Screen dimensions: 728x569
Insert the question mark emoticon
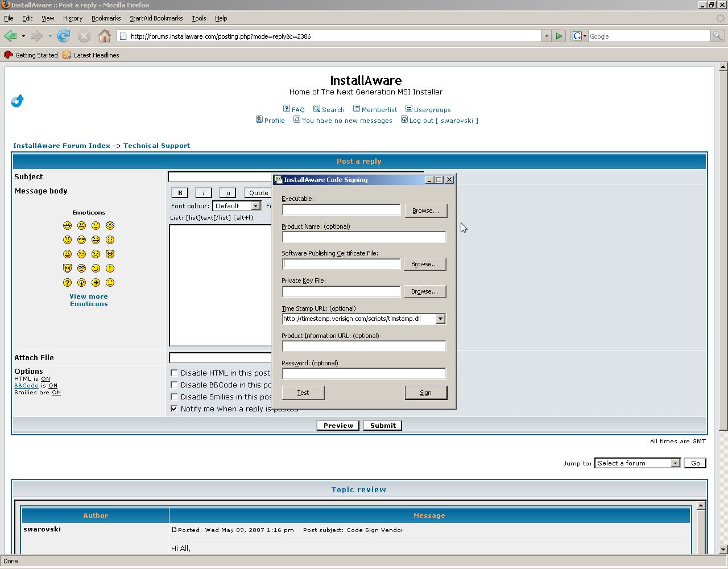point(68,282)
